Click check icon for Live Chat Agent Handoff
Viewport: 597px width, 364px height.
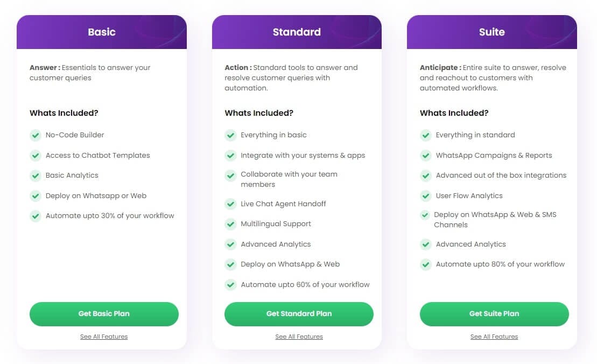coord(230,204)
